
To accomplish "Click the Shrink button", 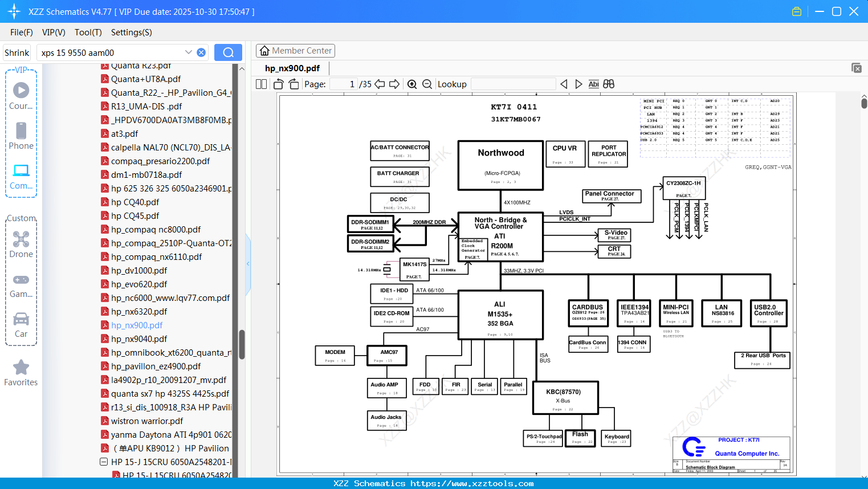I will (x=17, y=52).
